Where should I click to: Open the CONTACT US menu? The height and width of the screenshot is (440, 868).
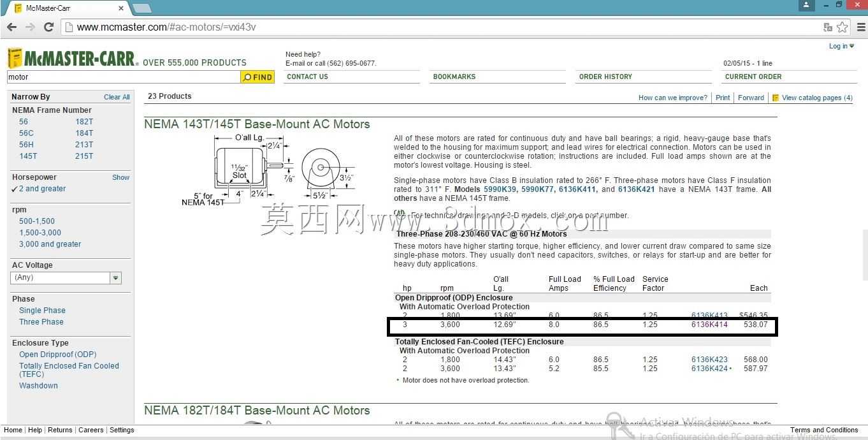[x=307, y=77]
